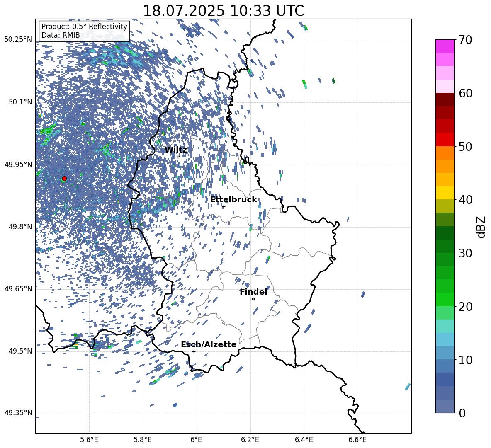Click the Ettelbruck station cross marker
This screenshot has height=448, width=491.
224,206
